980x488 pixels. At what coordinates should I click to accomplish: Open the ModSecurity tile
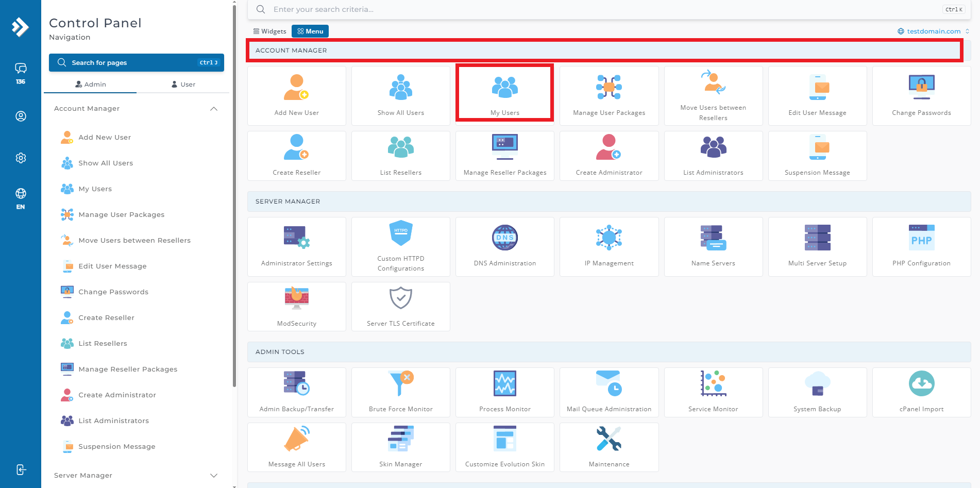pyautogui.click(x=297, y=307)
